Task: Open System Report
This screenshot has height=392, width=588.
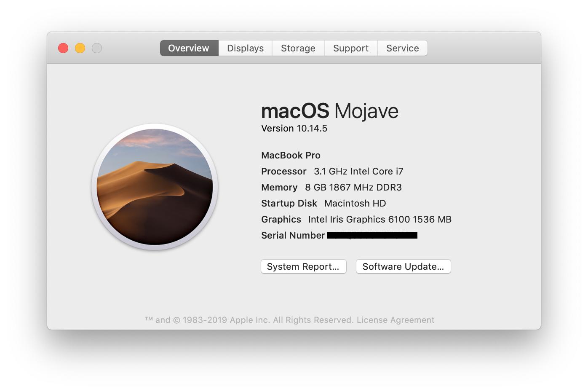Action: pos(304,266)
